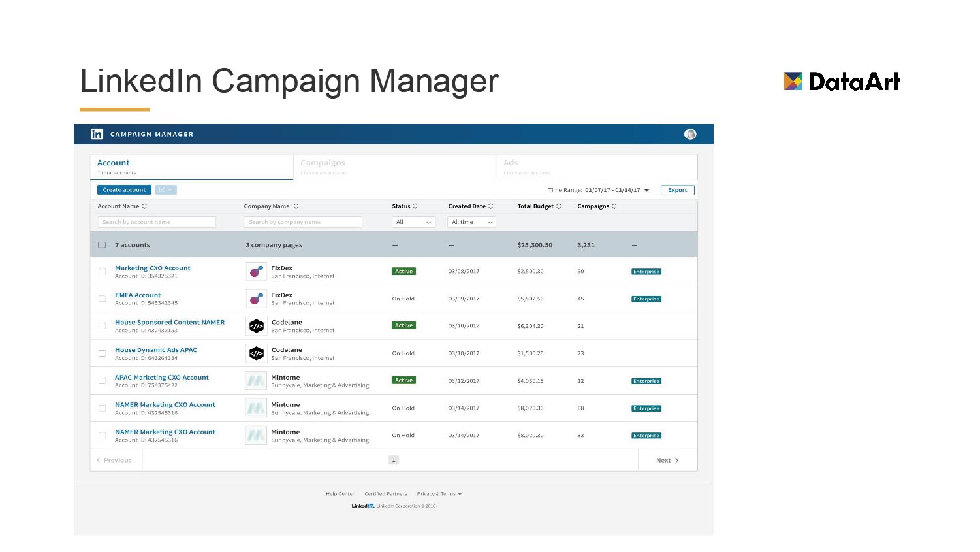
Task: Click 3 company pages summary text
Action: tap(274, 245)
